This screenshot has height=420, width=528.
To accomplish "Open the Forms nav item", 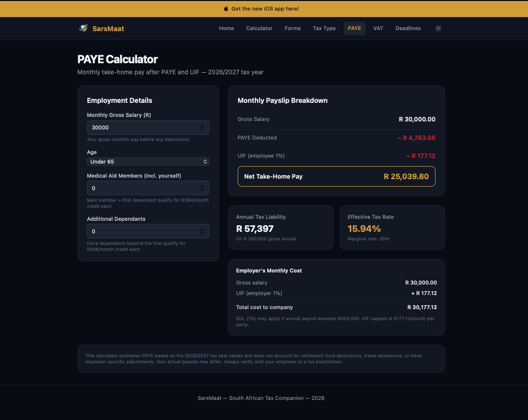I will click(292, 28).
